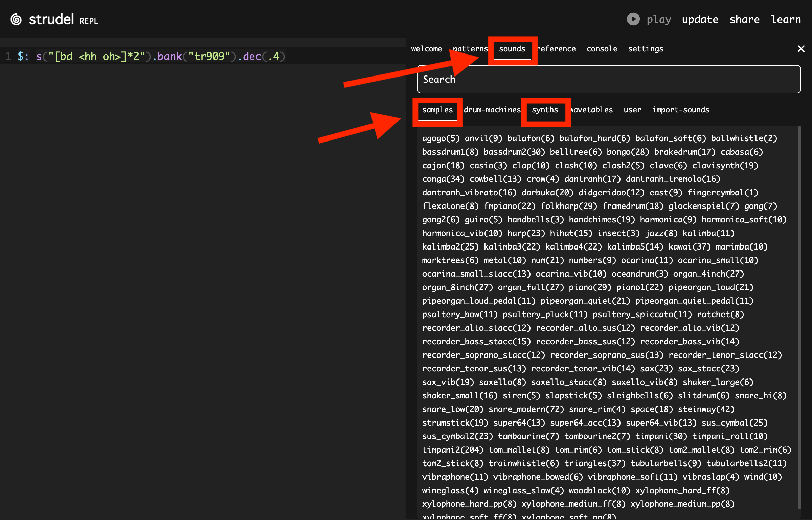Preview the piano(29) sample

click(590, 287)
